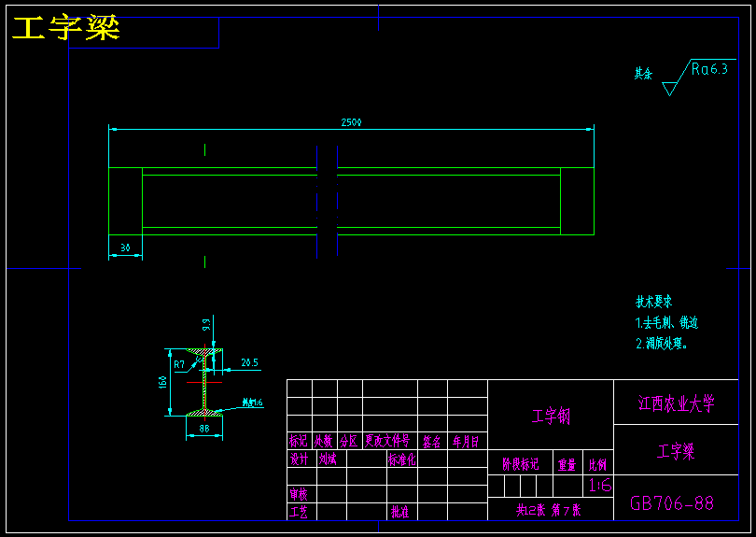756x537 pixels.
Task: Click the 年月日 cell
Action: (466, 441)
